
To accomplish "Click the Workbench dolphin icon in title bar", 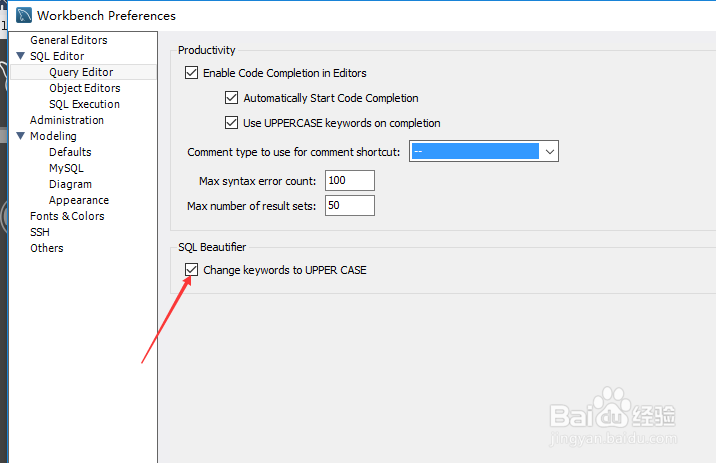I will (x=23, y=15).
